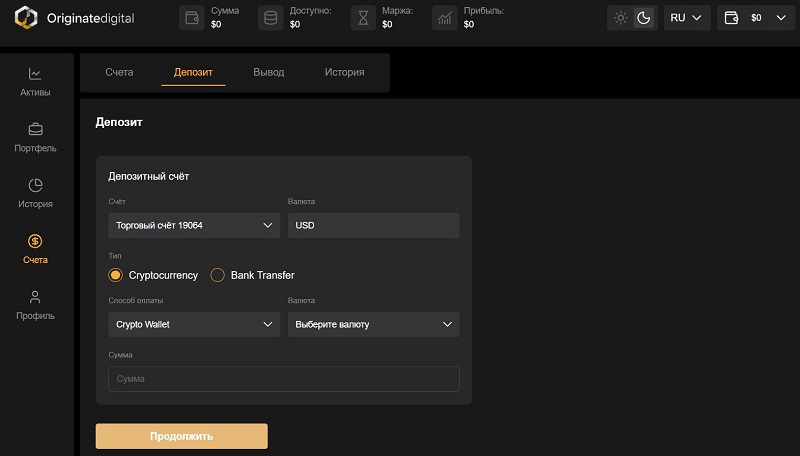Open the История tab in top bar
Screen dimensions: 800x456
345,72
